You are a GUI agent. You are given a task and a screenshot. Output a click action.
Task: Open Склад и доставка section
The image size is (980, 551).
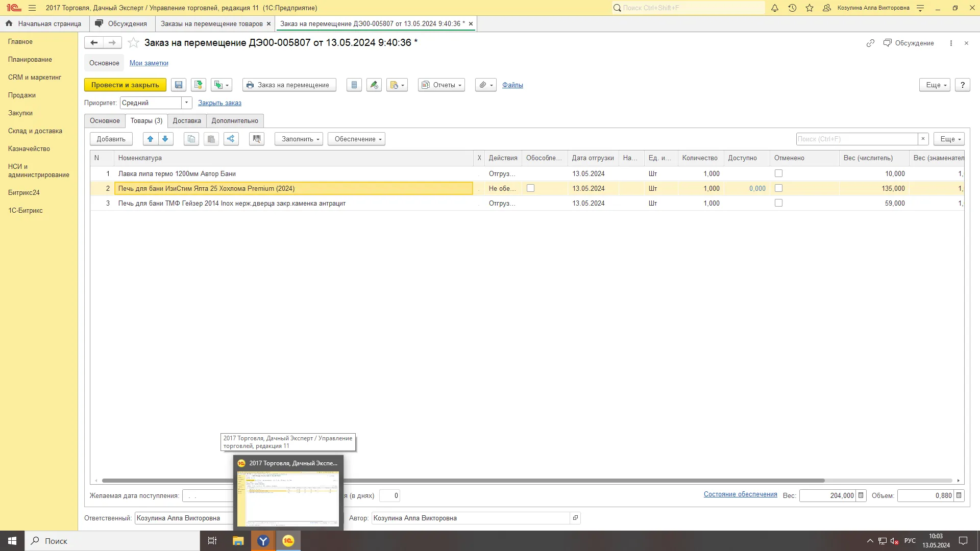tap(35, 131)
